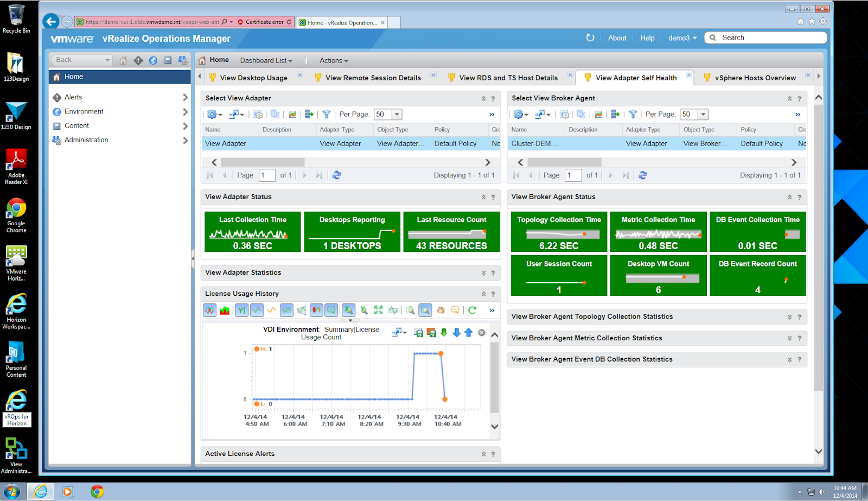Screen dimensions: 868x501
Task: Toggle the highlighted zoom-selection magnifier button
Action: [x=425, y=310]
